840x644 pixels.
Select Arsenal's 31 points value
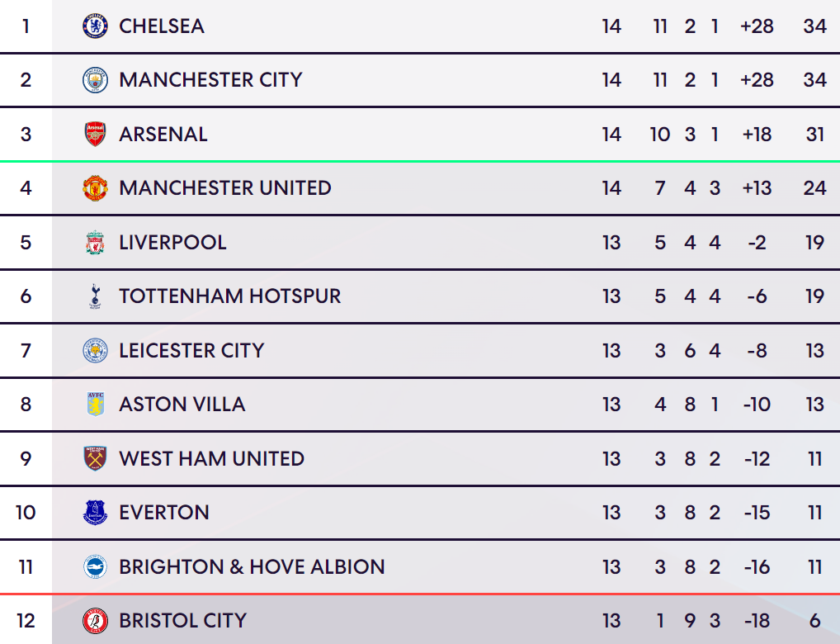pos(814,134)
